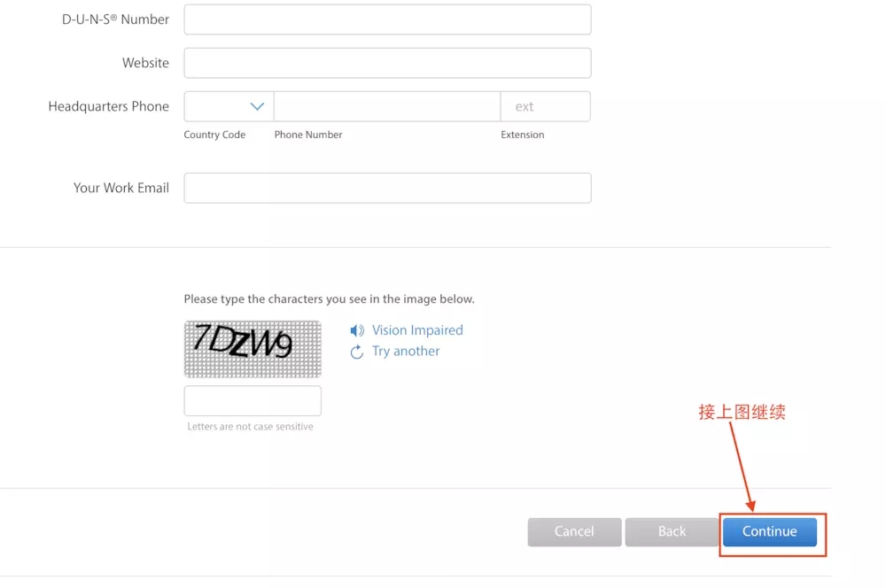Click the "Letters are not case sensitive" hint
Viewport: 886px width, 588px height.
coord(250,427)
